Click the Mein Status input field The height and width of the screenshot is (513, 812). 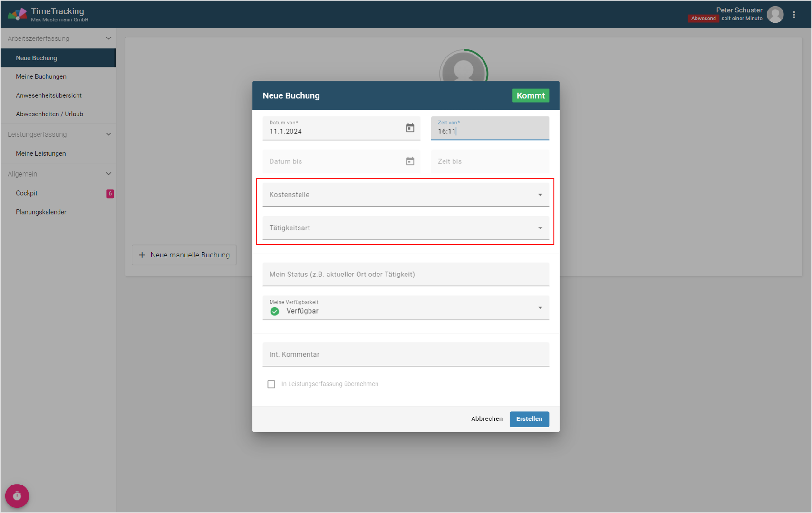point(406,275)
